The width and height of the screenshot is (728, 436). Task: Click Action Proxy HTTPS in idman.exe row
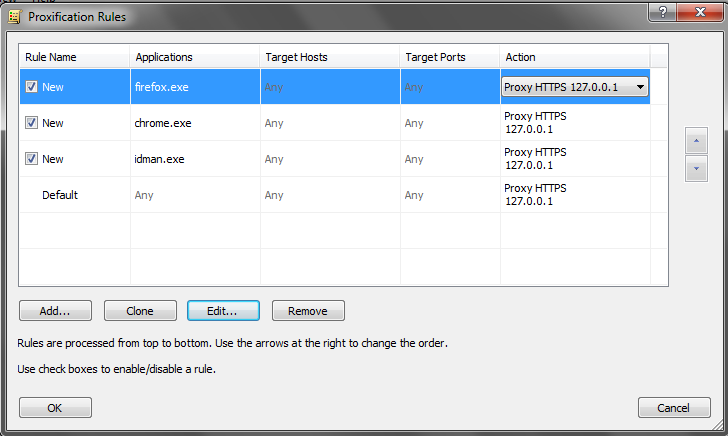pos(535,159)
